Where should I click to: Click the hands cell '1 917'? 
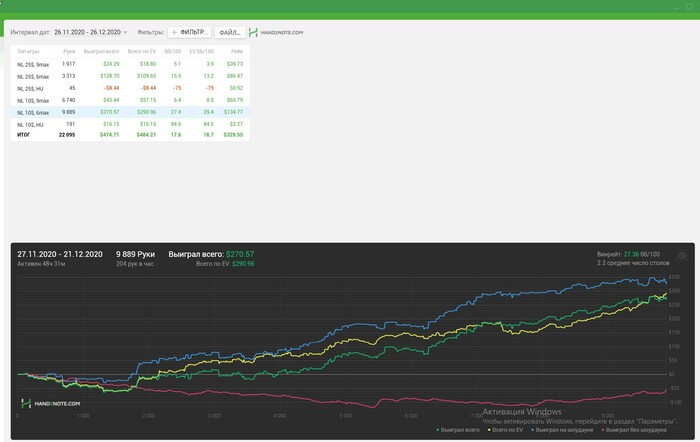69,64
